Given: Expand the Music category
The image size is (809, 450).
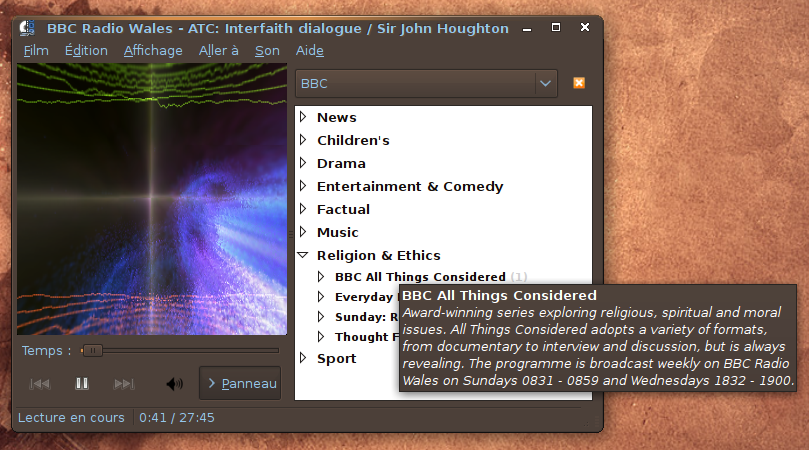Looking at the screenshot, I should coord(303,232).
